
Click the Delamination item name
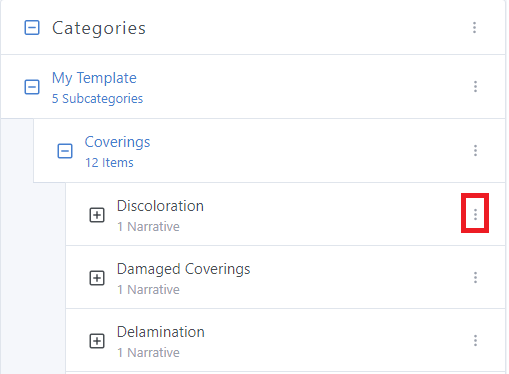pos(161,332)
